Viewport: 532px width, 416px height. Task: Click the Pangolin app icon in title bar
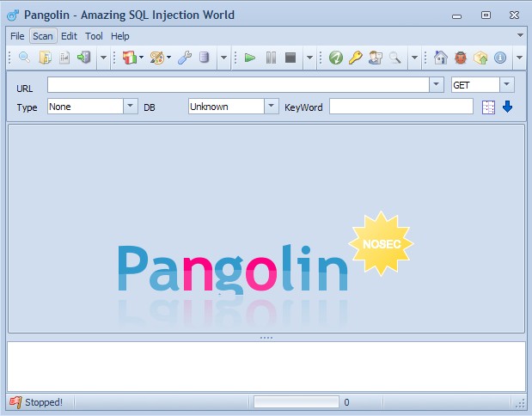[x=13, y=15]
